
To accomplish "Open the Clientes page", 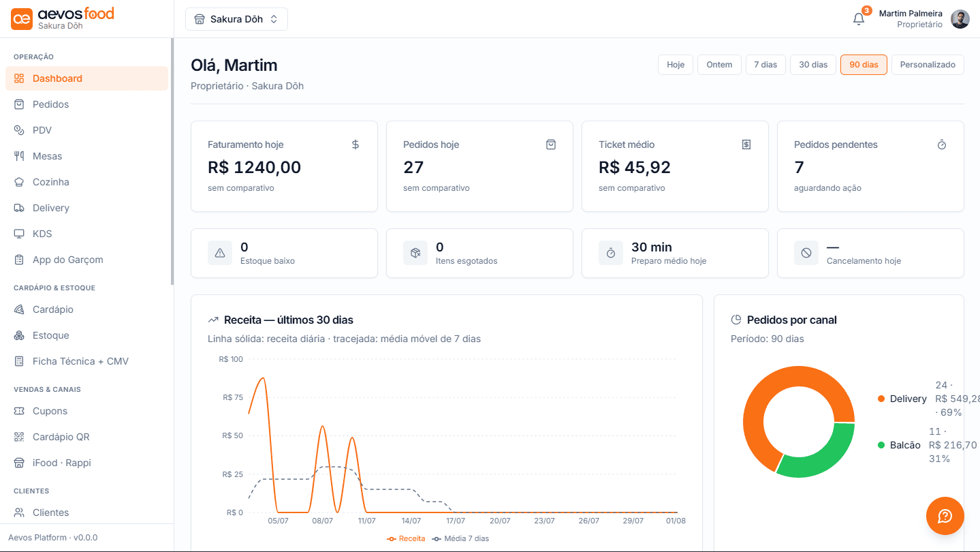I will click(x=86, y=512).
